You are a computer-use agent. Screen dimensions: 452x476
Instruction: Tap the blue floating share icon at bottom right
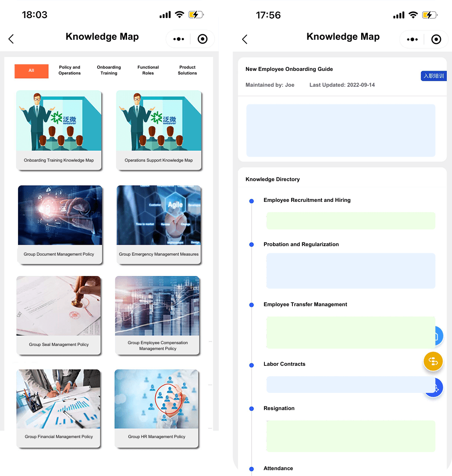[434, 387]
